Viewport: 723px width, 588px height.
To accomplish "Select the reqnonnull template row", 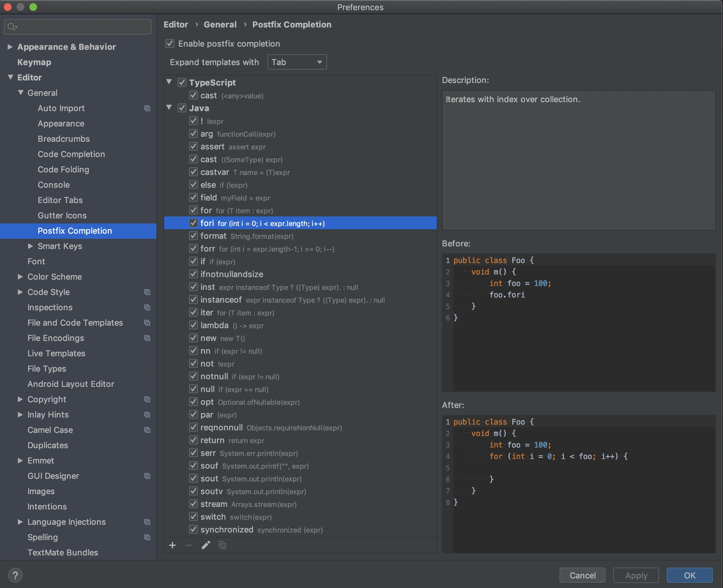I will point(300,427).
